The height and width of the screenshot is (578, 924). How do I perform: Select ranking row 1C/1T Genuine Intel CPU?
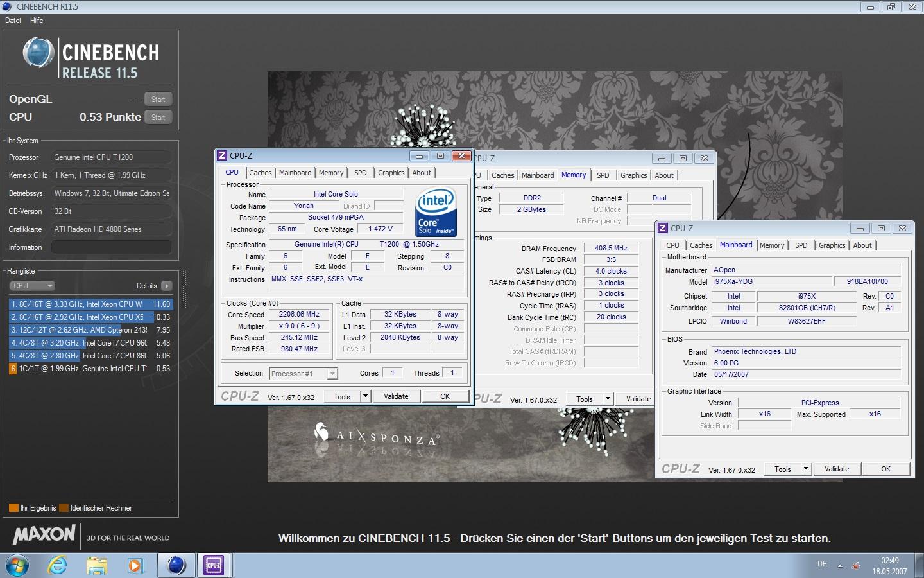(90, 369)
